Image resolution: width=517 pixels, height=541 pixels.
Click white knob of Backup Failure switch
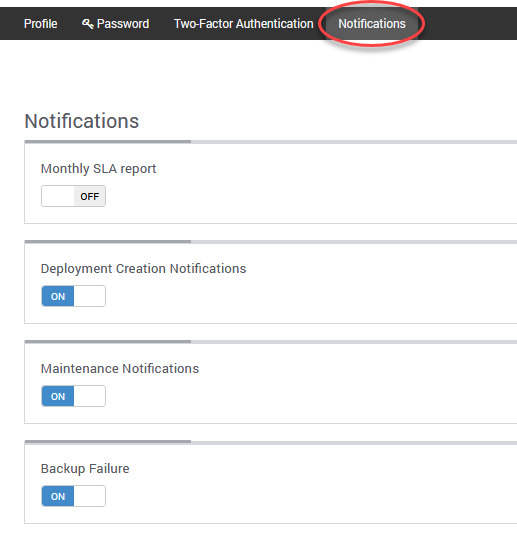(89, 496)
